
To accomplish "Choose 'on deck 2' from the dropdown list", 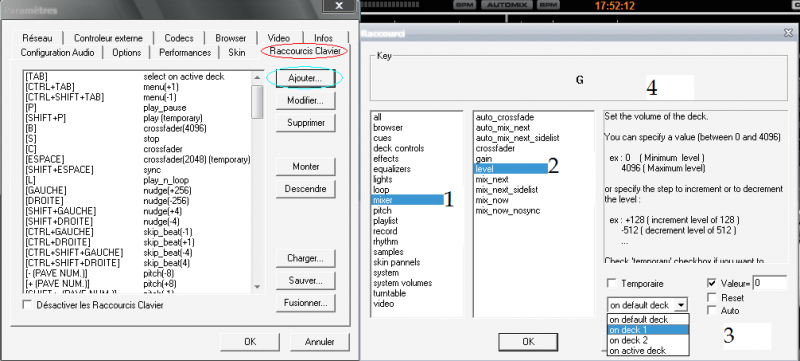I will coord(648,340).
